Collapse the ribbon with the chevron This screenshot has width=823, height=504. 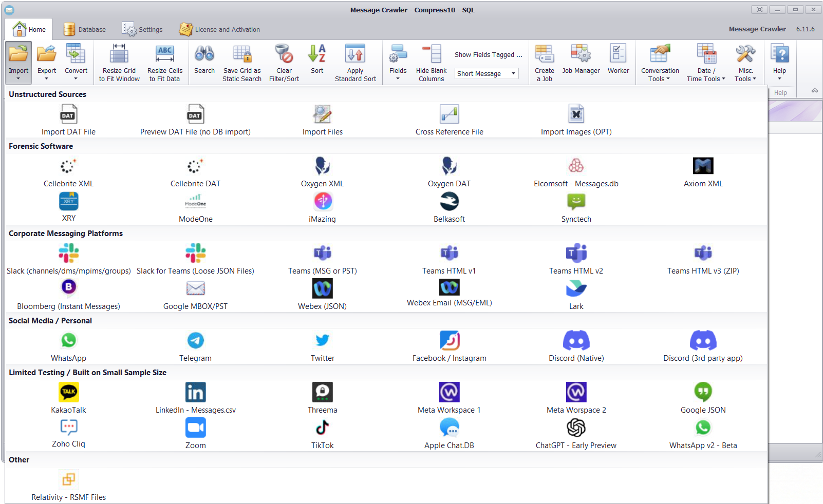coord(815,90)
